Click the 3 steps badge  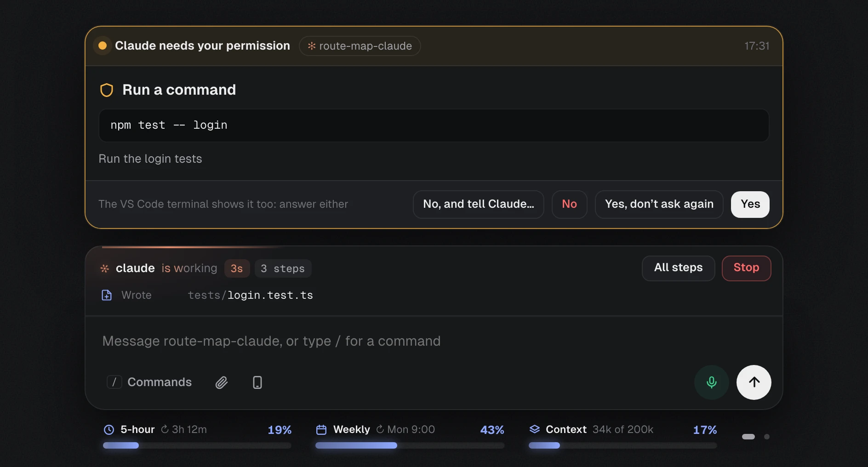coord(283,268)
